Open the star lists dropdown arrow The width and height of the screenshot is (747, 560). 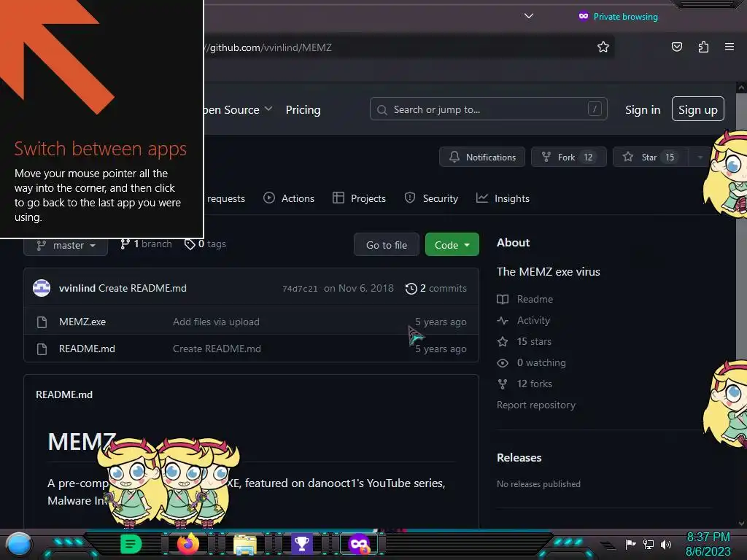coord(700,157)
